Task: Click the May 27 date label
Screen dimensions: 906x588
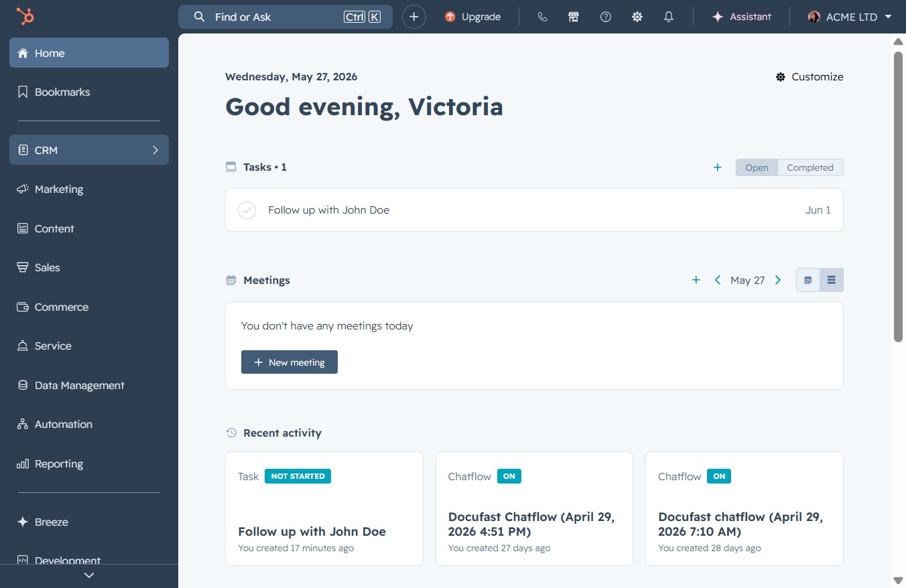Action: (x=748, y=280)
